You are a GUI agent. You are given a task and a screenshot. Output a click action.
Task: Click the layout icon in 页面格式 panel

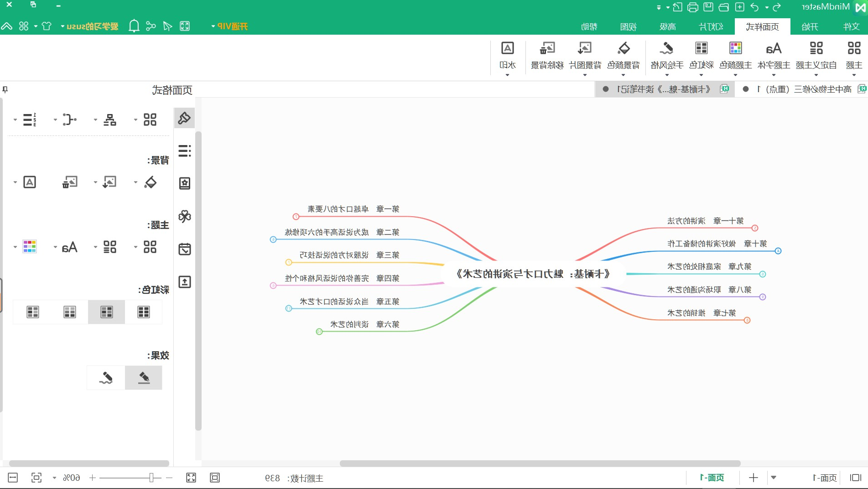(x=110, y=120)
